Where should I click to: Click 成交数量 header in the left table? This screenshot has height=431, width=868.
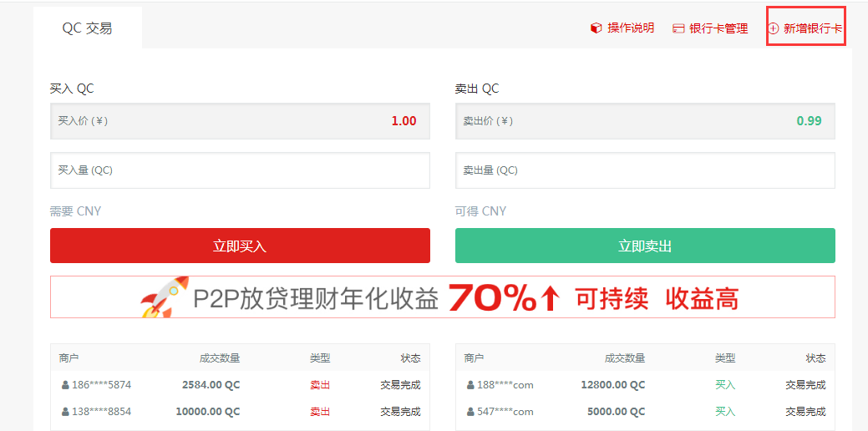pos(220,358)
